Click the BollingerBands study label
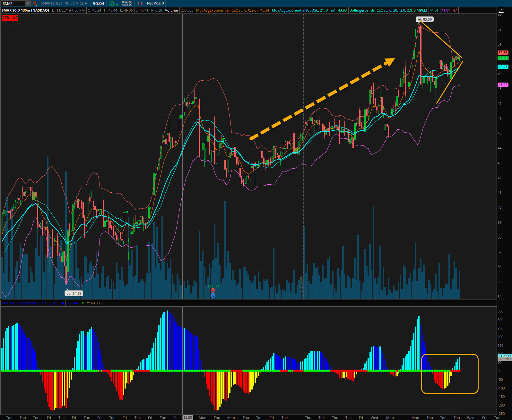 [388, 10]
